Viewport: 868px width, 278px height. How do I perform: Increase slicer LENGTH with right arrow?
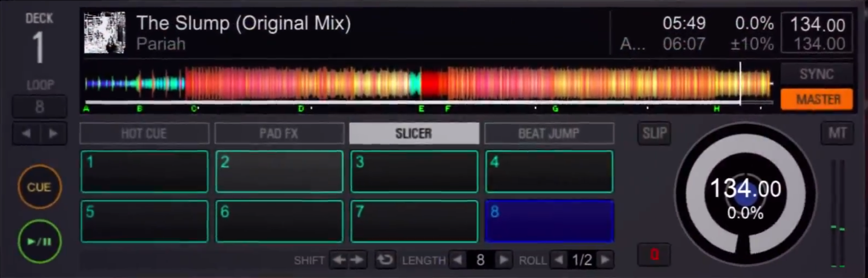pos(503,260)
